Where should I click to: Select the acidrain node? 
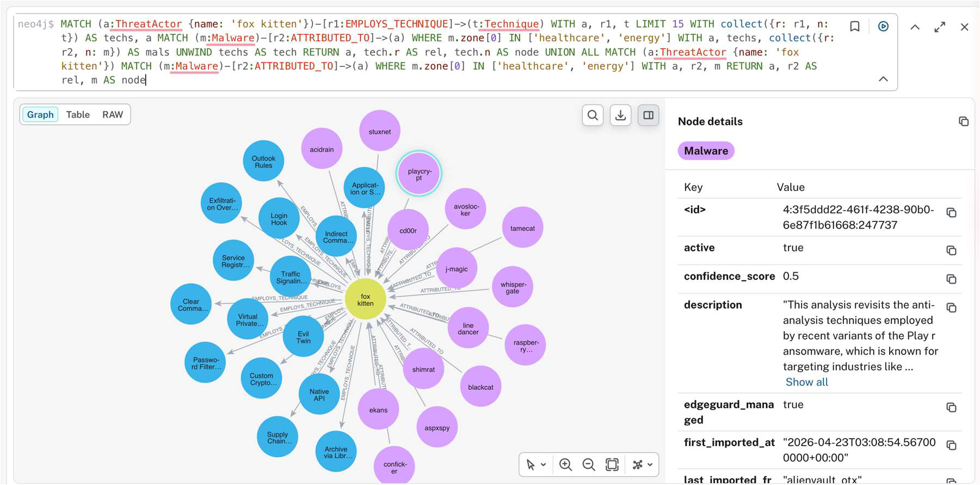point(322,149)
